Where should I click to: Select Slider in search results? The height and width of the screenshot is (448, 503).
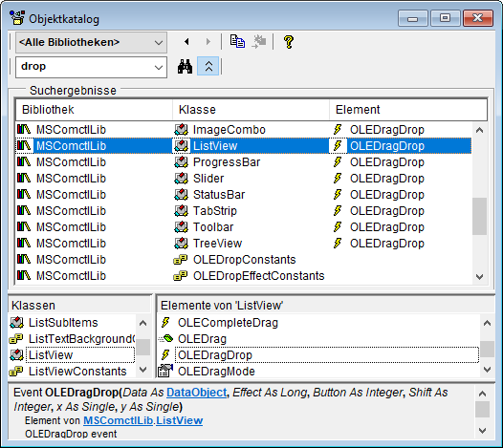click(x=244, y=179)
